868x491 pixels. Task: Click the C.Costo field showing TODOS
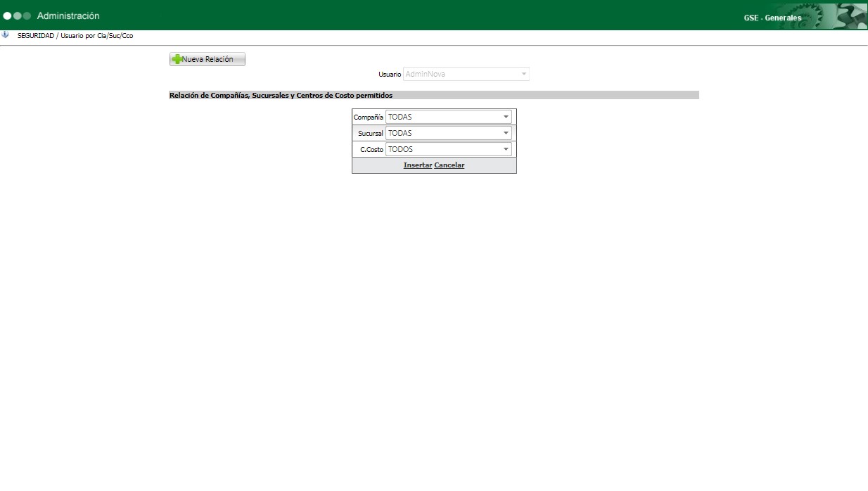click(449, 149)
